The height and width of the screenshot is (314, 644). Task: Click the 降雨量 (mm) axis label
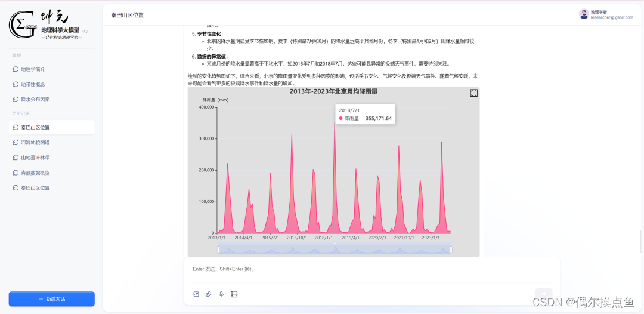tap(216, 100)
